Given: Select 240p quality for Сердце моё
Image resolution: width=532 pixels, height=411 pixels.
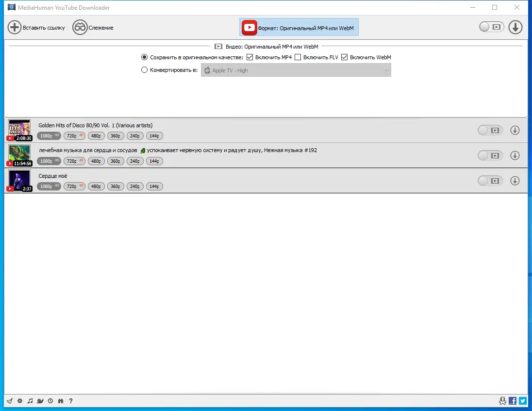Looking at the screenshot, I should 134,187.
